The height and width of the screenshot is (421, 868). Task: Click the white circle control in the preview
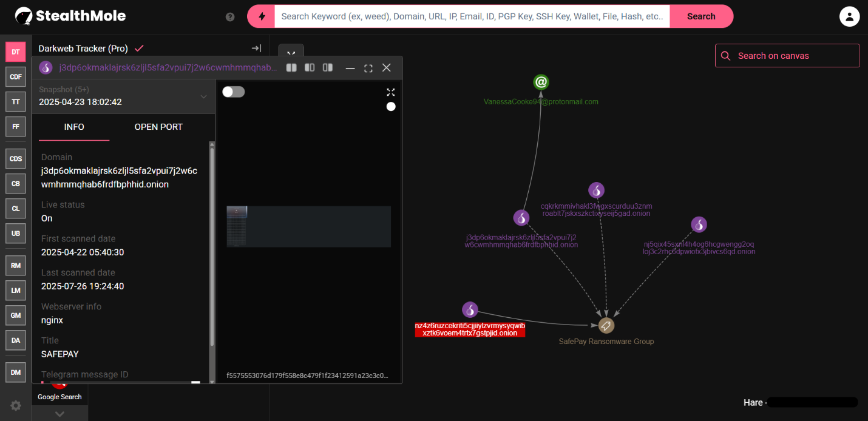(x=391, y=107)
